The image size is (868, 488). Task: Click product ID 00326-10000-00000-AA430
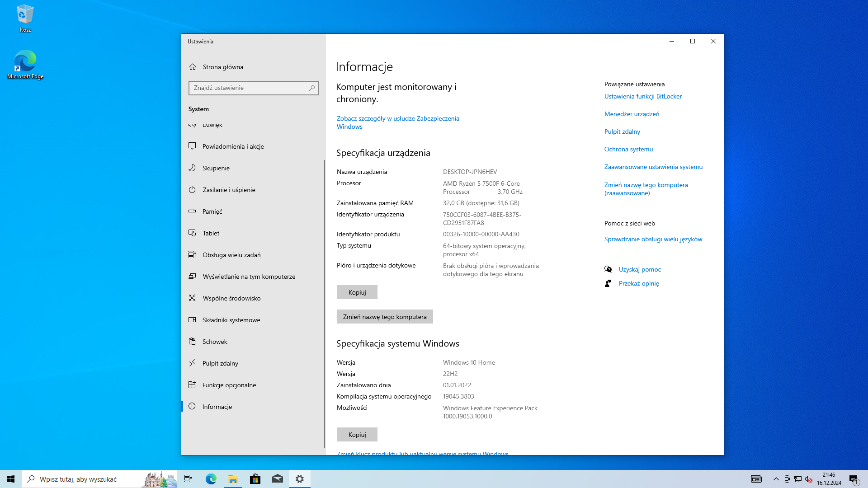(481, 234)
